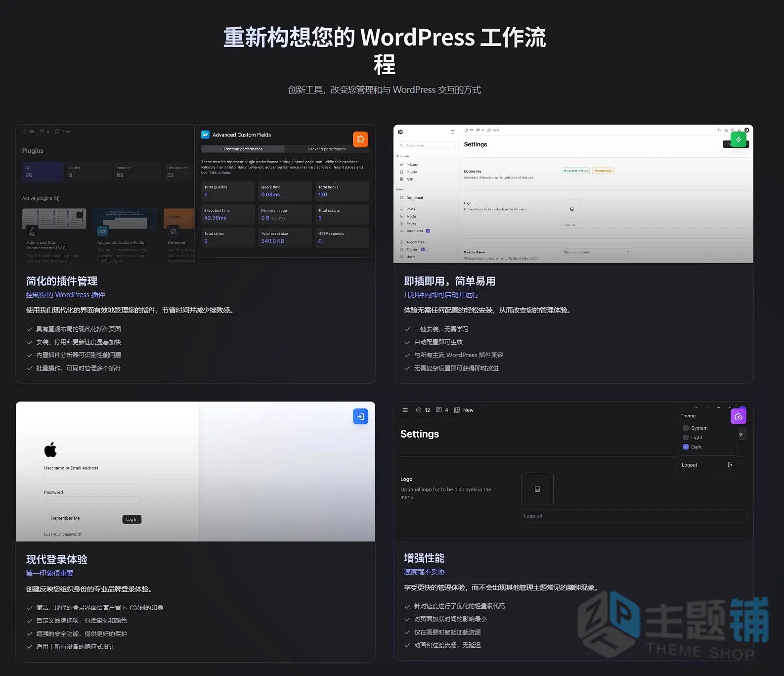The height and width of the screenshot is (676, 784).
Task: Click the 速度毫不妥协 link
Action: (424, 572)
